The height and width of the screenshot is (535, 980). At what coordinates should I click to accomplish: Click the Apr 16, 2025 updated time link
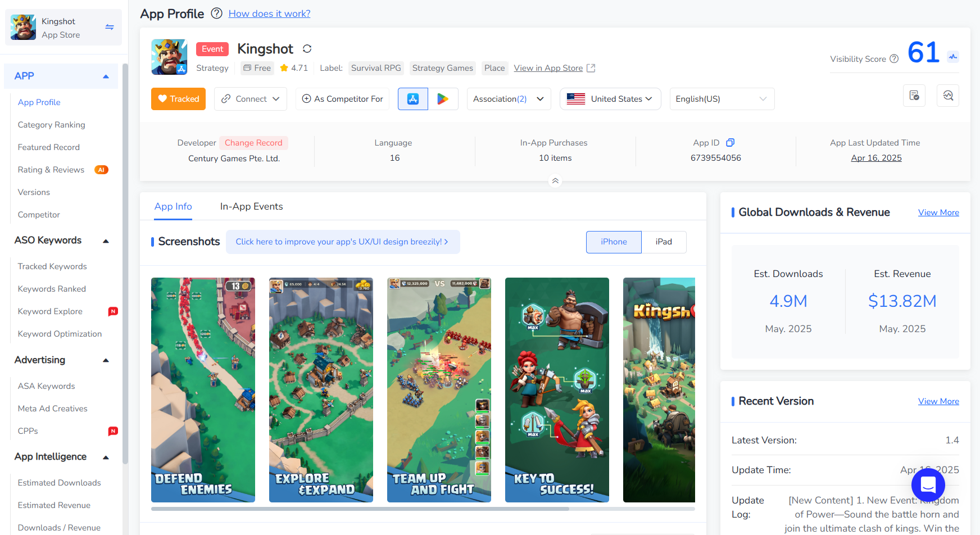(876, 158)
